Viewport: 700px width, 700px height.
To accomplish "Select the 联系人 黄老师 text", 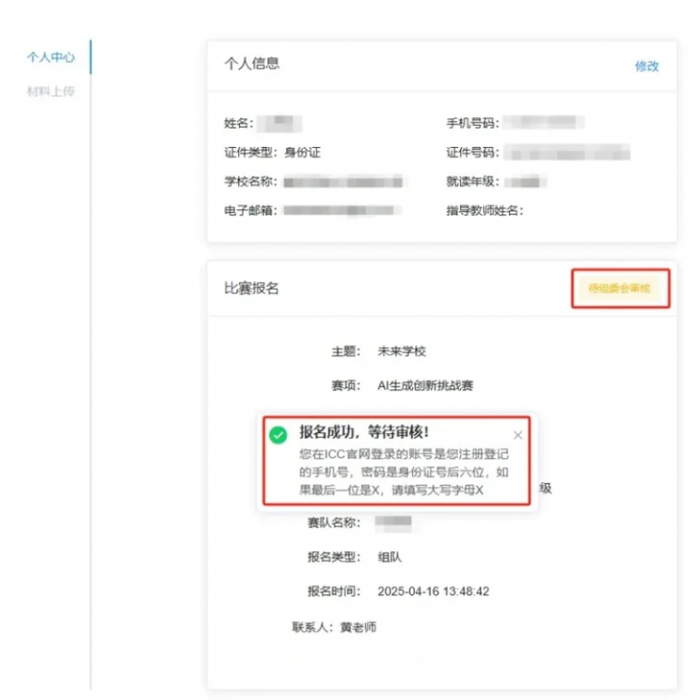I will tap(334, 627).
